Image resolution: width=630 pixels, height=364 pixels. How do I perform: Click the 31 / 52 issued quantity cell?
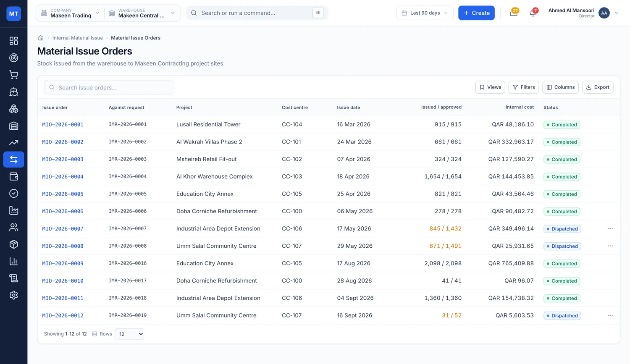[451, 315]
